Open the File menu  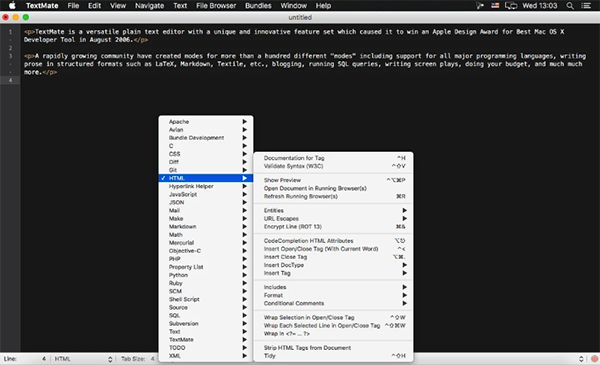pos(73,6)
